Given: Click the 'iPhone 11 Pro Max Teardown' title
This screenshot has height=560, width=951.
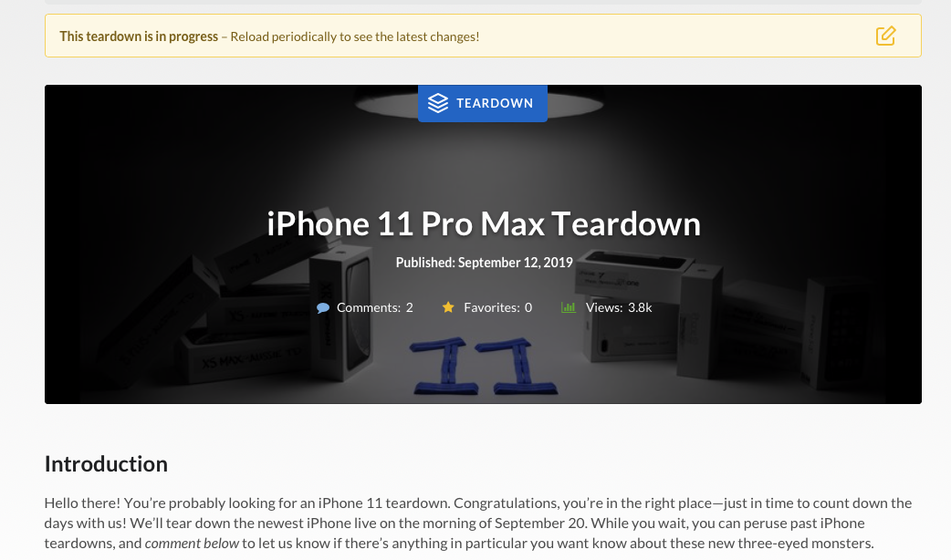Looking at the screenshot, I should tap(484, 223).
